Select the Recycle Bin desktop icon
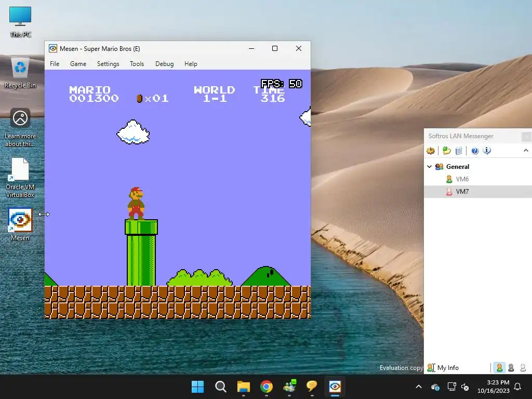 point(20,73)
